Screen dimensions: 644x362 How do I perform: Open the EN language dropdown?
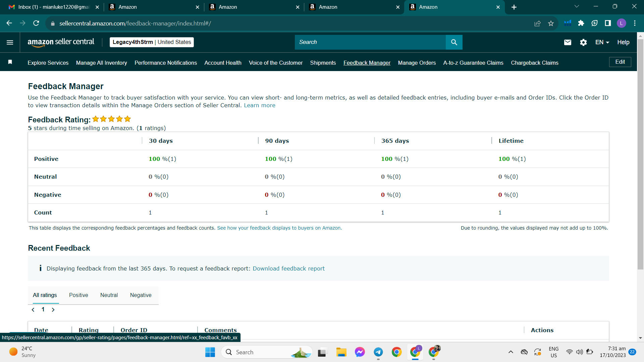[602, 42]
